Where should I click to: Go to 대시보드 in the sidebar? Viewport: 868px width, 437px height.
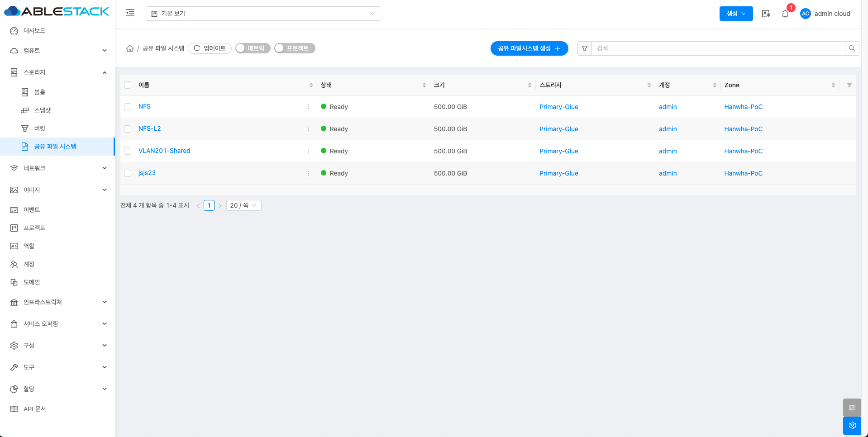click(x=34, y=31)
